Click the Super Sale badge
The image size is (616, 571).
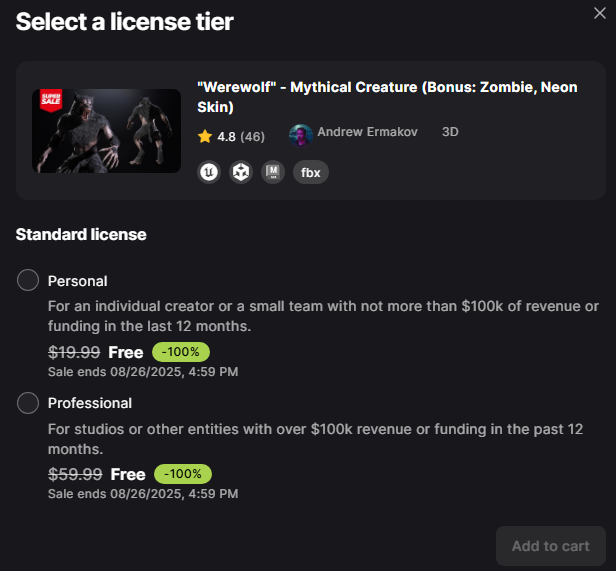click(51, 100)
